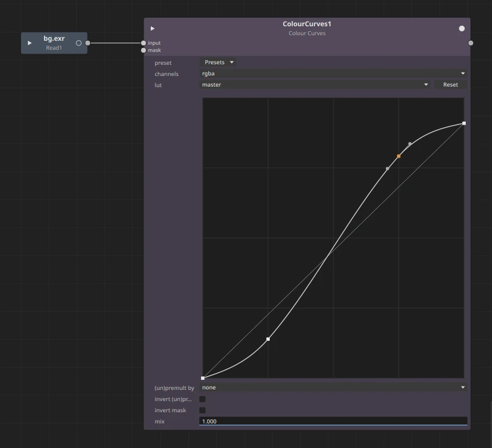492x448 pixels.
Task: Click the hollow circle toggle on bg.exr node
Action: [x=79, y=43]
